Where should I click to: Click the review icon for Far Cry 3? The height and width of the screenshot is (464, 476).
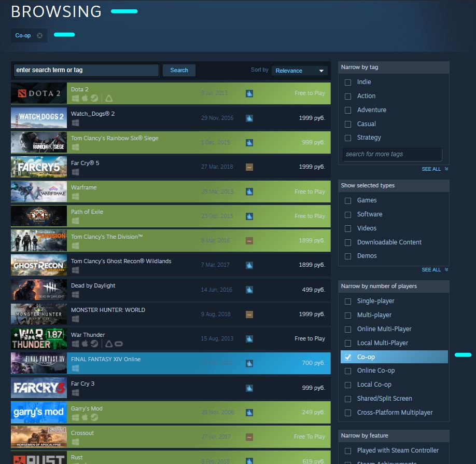point(249,388)
